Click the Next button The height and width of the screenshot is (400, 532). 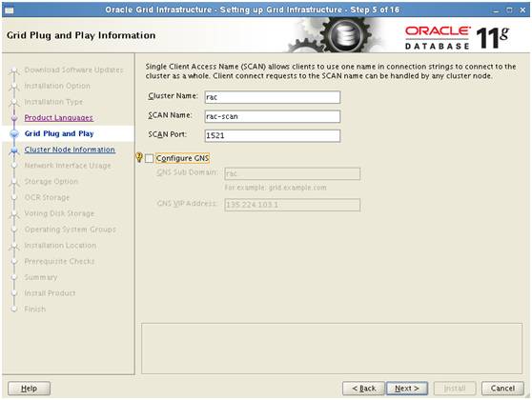coord(407,389)
